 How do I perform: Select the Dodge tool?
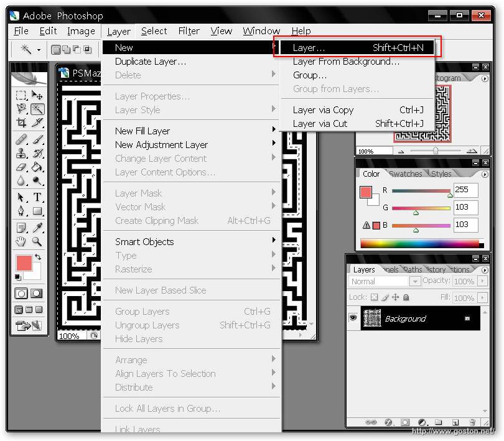click(37, 181)
